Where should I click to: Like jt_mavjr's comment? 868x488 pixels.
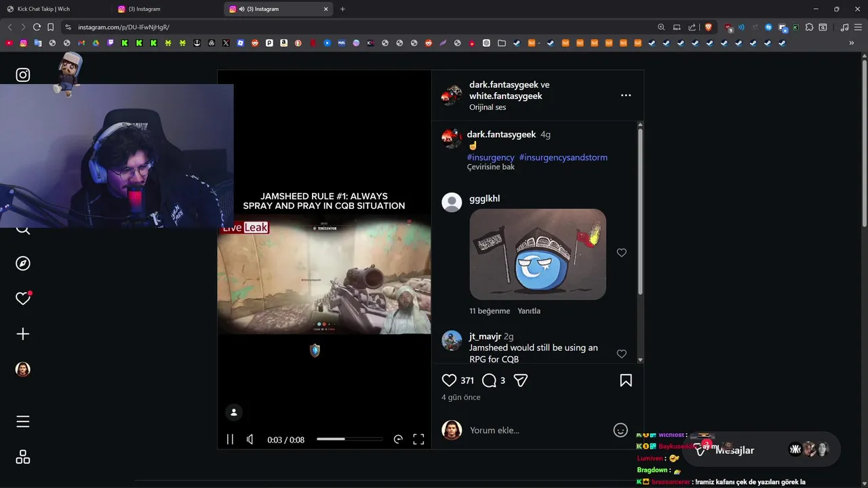tap(621, 354)
